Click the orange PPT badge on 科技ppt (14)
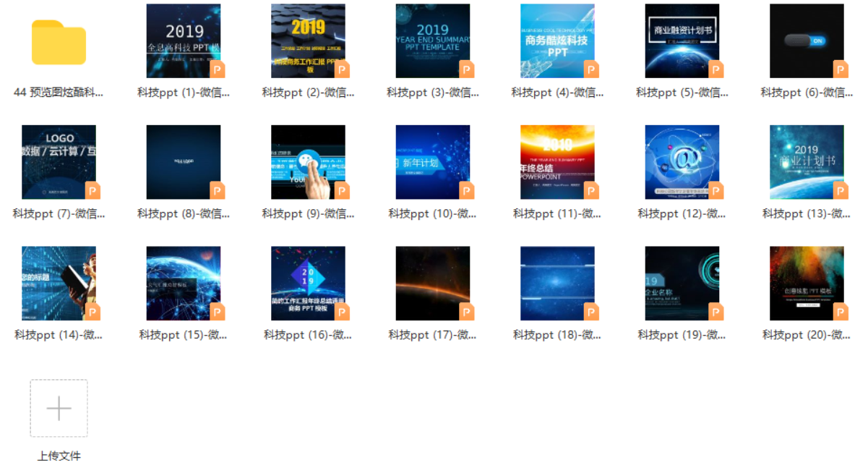 pyautogui.click(x=93, y=312)
